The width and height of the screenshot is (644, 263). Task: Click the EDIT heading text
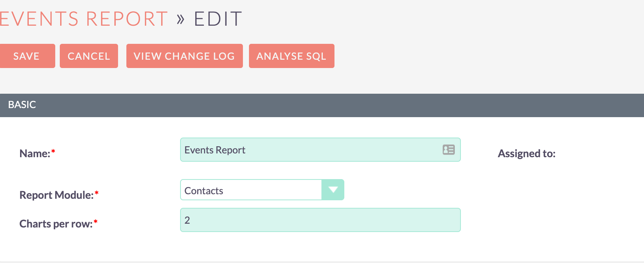[x=218, y=19]
